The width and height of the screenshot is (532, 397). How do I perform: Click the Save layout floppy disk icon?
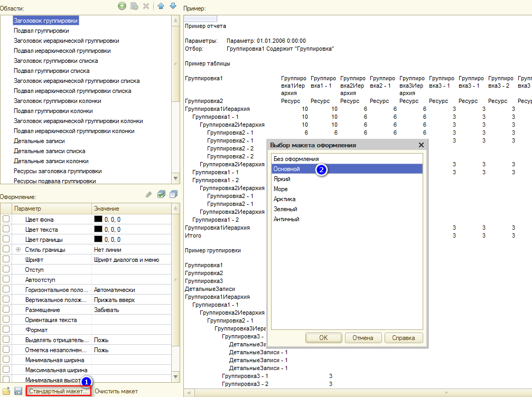coord(18,391)
